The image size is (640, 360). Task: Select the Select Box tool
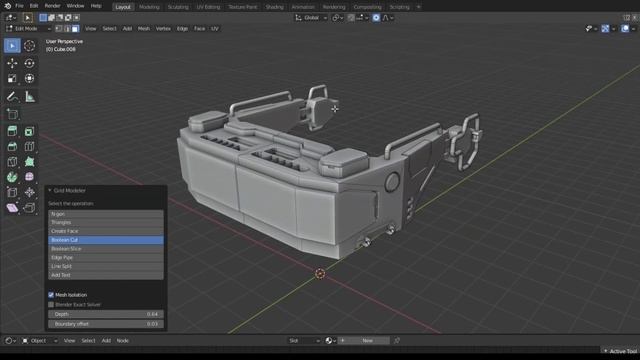point(12,46)
